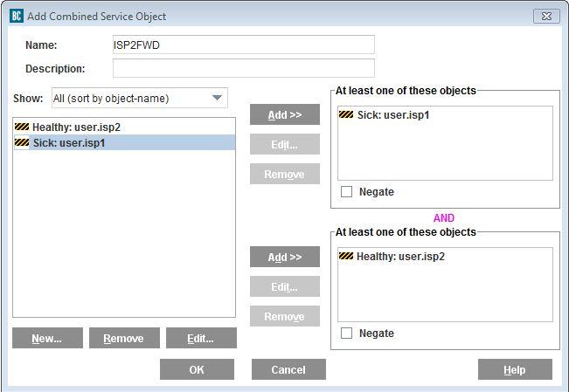Click the Remove button below the object list
The image size is (569, 392).
point(123,339)
